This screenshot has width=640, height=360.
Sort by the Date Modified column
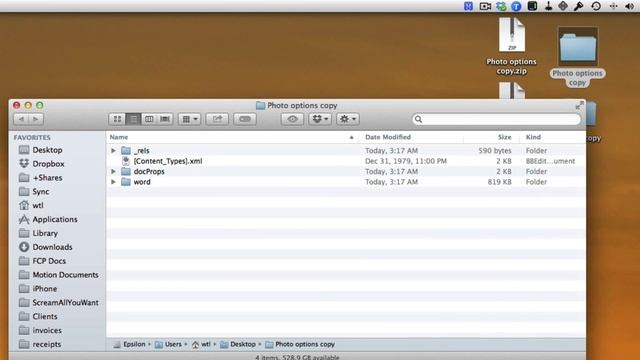(x=411, y=137)
